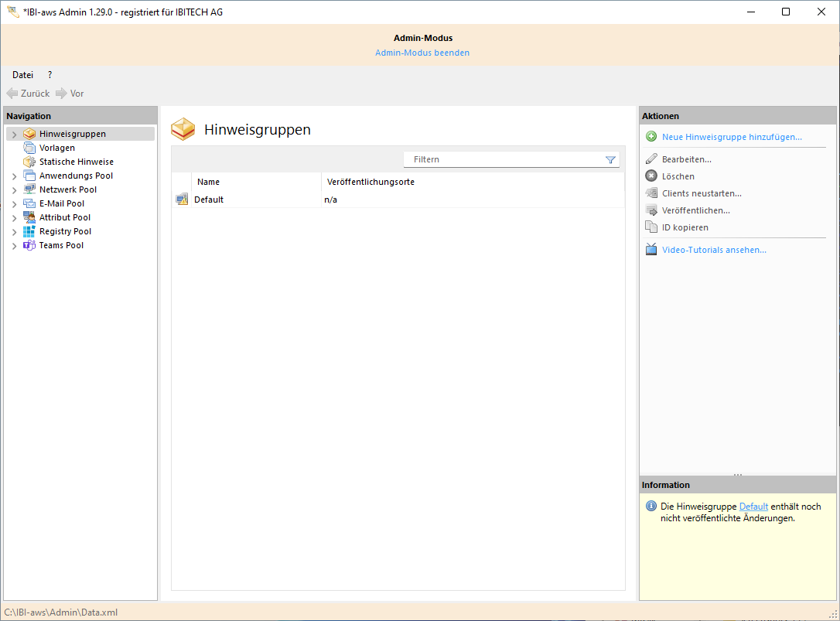Click the Teams Pool icon
This screenshot has height=621, width=840.
[29, 245]
